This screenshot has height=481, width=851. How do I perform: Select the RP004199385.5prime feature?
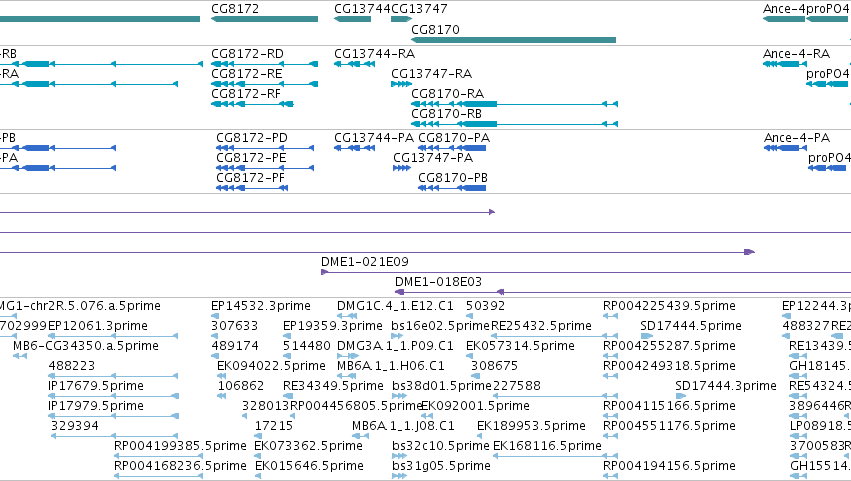[x=158, y=456]
